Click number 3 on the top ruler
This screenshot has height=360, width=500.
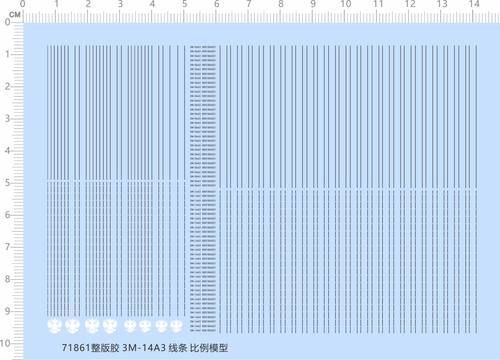[120, 4]
